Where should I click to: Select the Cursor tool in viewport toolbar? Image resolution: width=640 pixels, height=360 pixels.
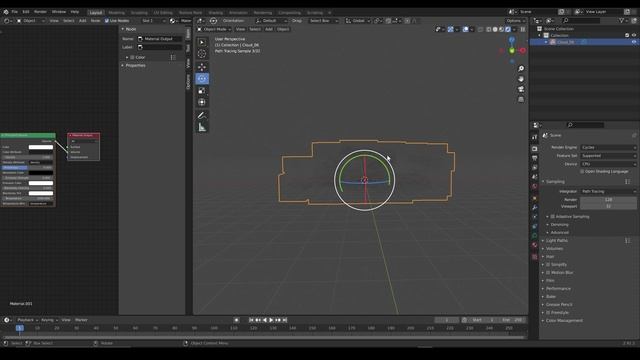(x=202, y=54)
